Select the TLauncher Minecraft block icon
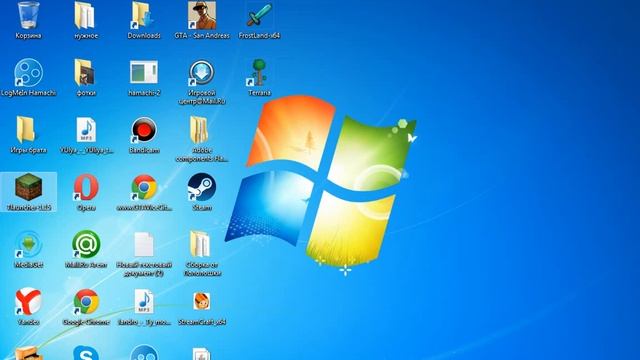This screenshot has width=640, height=360. pyautogui.click(x=28, y=187)
